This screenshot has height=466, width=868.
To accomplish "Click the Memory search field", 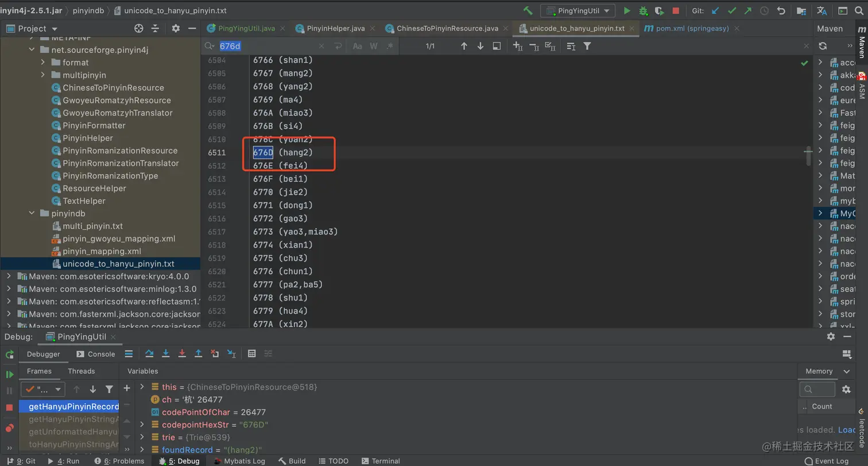I will [817, 390].
